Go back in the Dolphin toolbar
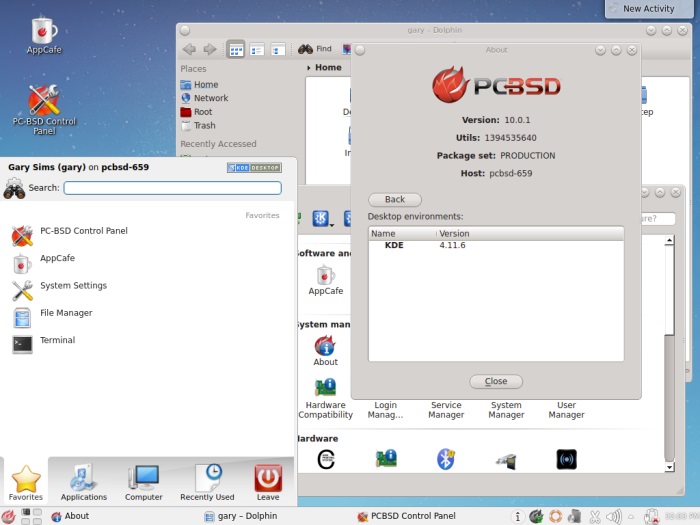Screen dimensions: 700x525 (189, 49)
